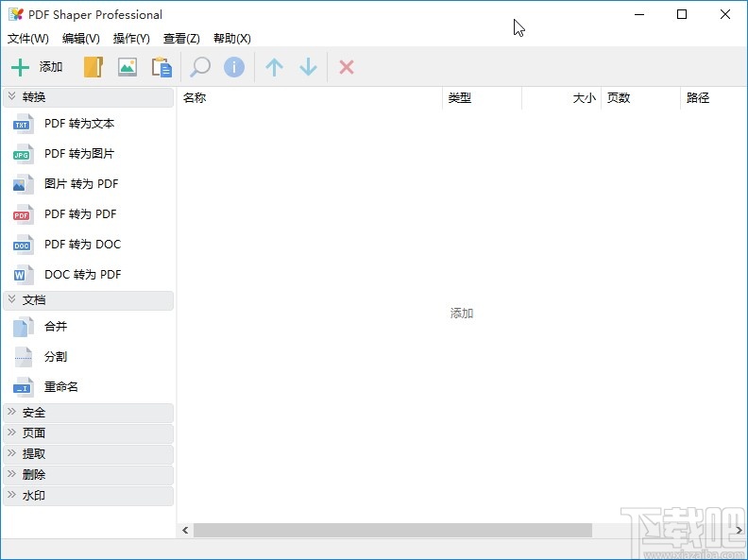Click the TXT icon for PDF 转为文本
The width and height of the screenshot is (748, 560).
[23, 124]
